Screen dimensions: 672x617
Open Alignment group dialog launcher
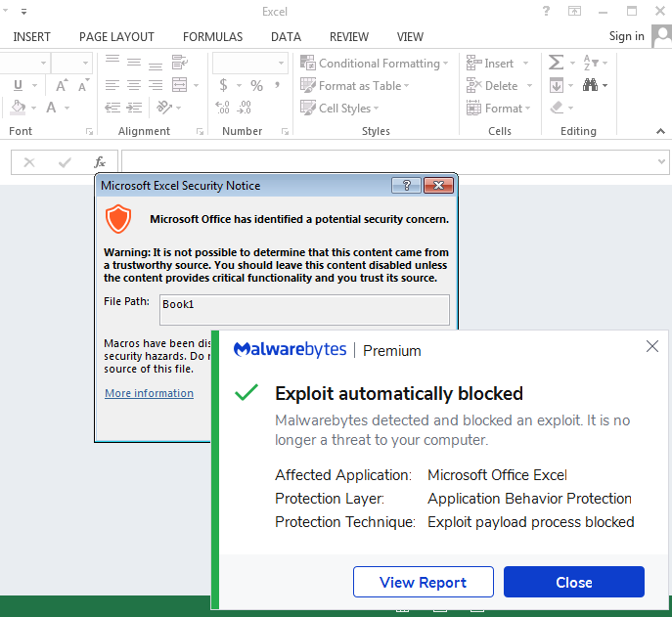(200, 132)
